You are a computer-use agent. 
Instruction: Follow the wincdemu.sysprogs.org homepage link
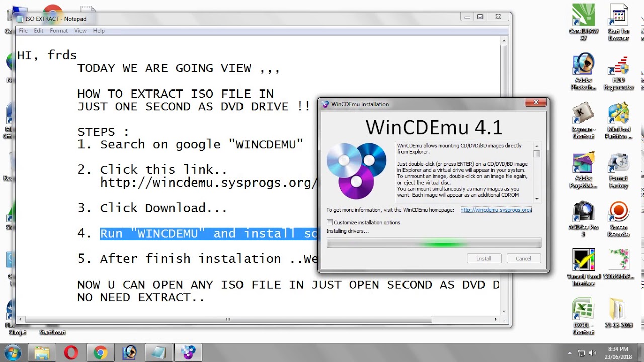[x=496, y=210]
